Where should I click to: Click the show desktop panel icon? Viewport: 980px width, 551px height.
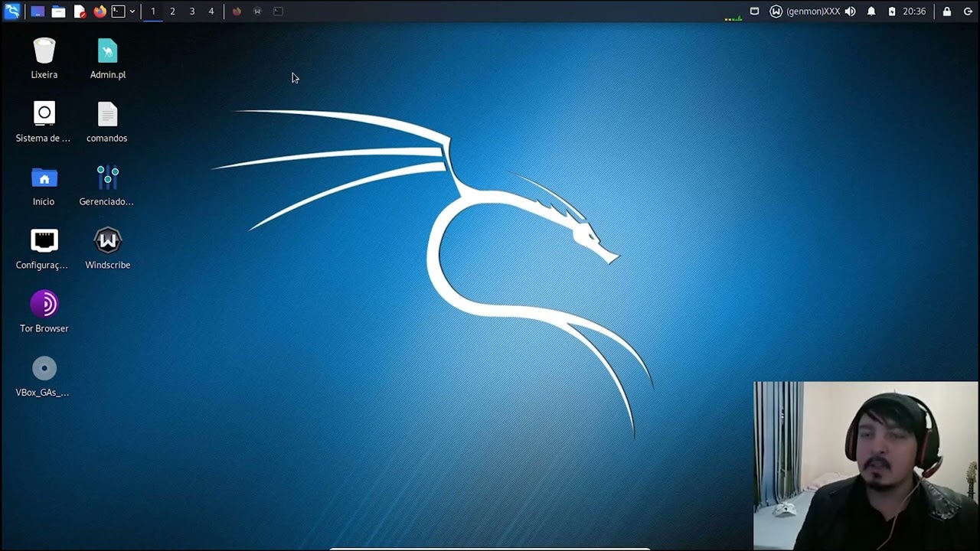pyautogui.click(x=38, y=11)
